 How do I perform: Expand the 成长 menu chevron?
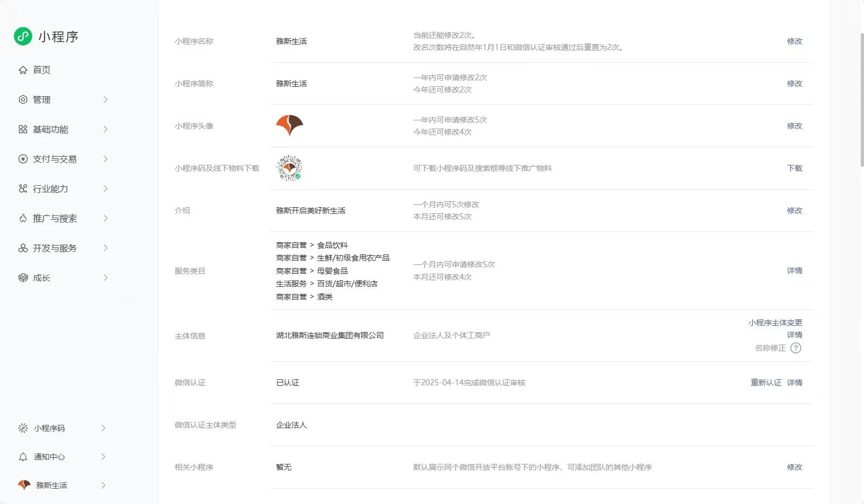(x=105, y=278)
